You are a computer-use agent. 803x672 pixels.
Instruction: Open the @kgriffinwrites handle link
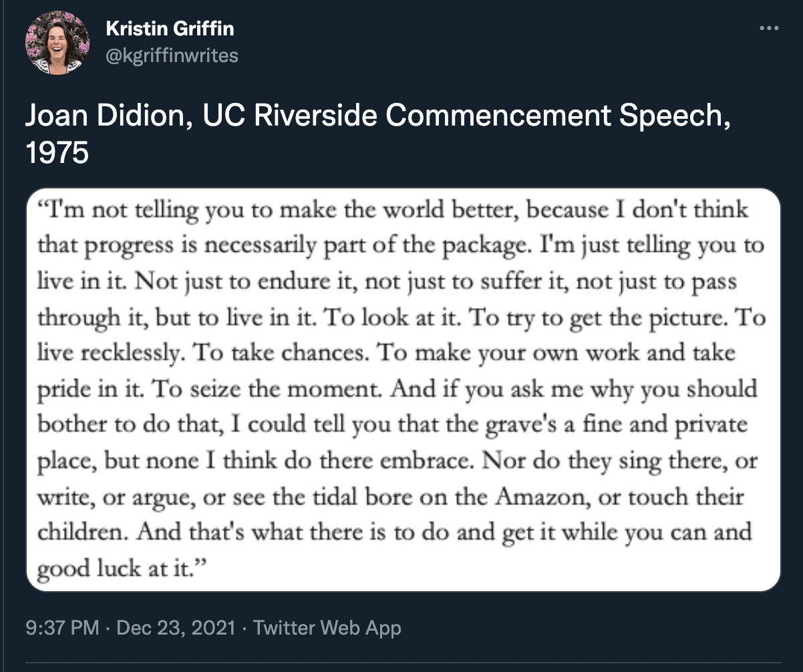tap(172, 55)
